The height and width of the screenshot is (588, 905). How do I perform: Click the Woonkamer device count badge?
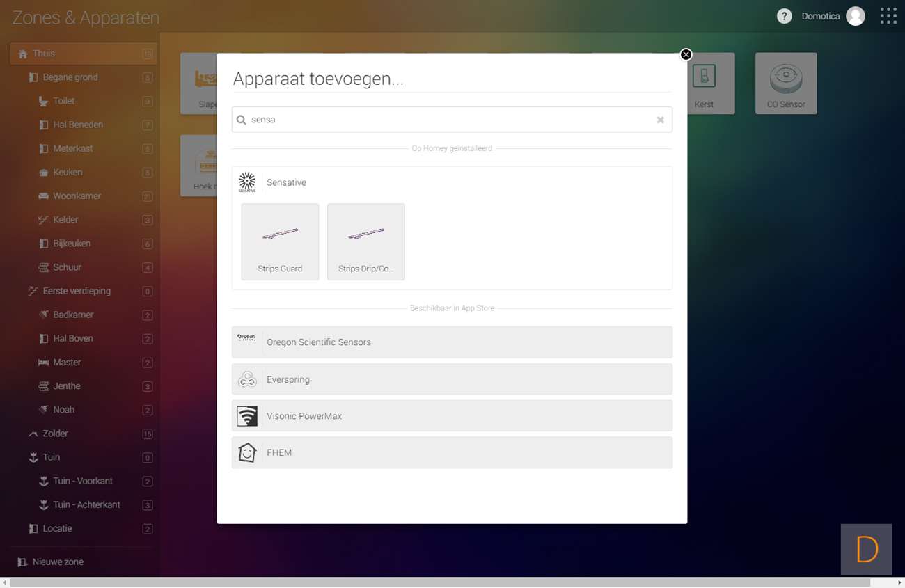[148, 196]
